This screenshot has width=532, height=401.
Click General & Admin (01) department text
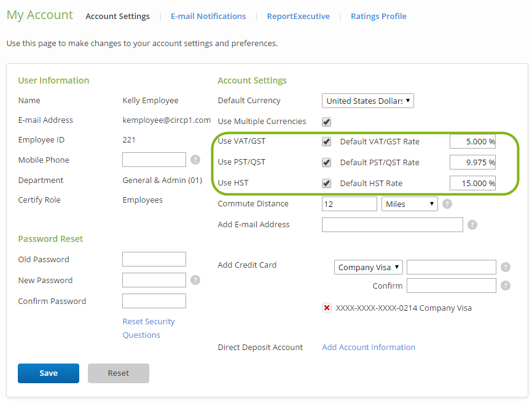(x=162, y=180)
